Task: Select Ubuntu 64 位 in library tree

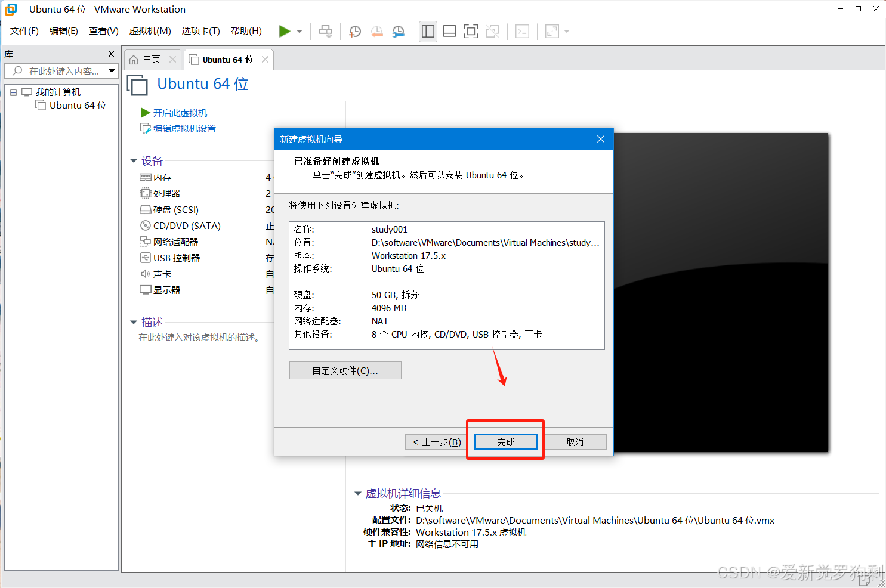Action: click(78, 105)
